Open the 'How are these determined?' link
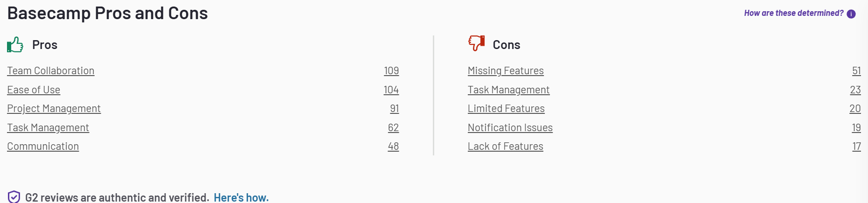 [x=794, y=13]
